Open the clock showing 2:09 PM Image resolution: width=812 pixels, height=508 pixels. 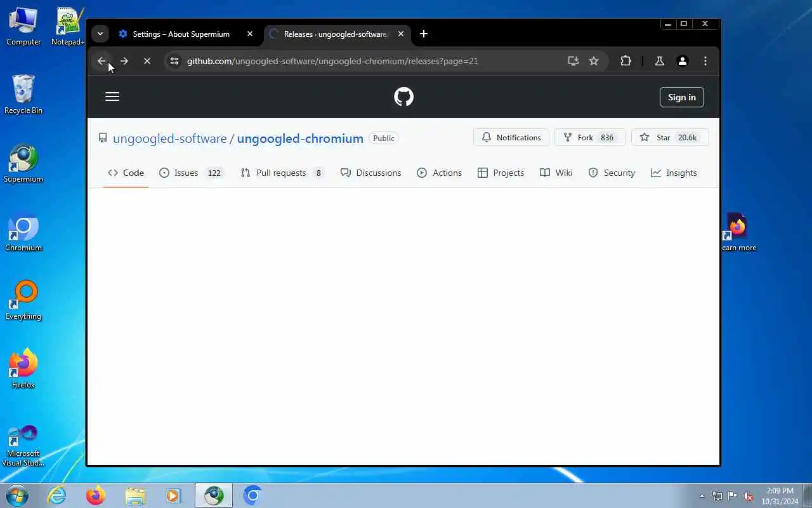tap(780, 496)
